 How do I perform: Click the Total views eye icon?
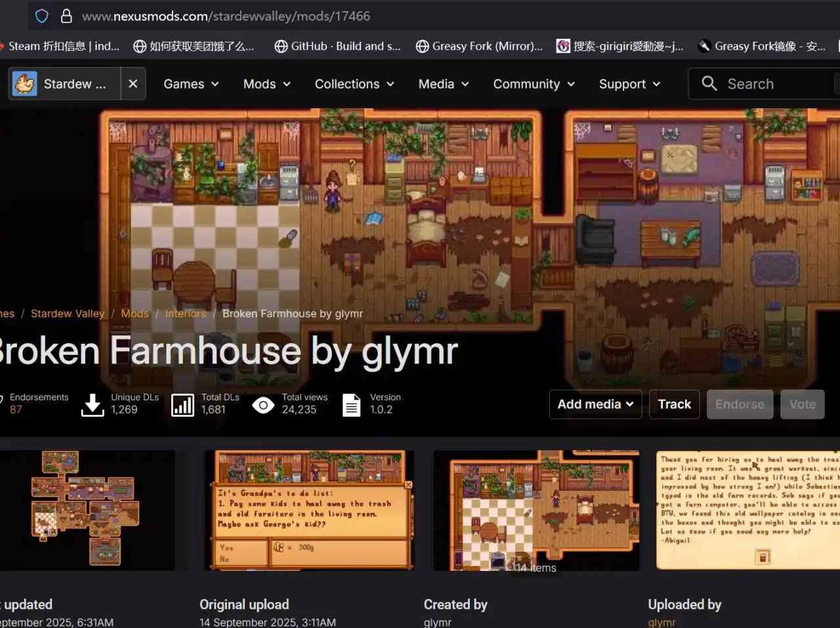(263, 405)
